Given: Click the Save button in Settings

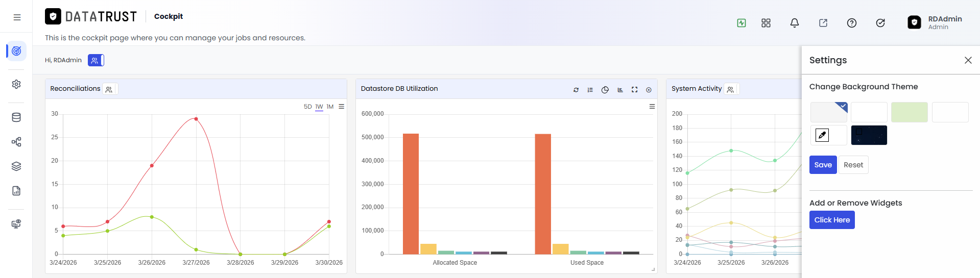Looking at the screenshot, I should (823, 165).
